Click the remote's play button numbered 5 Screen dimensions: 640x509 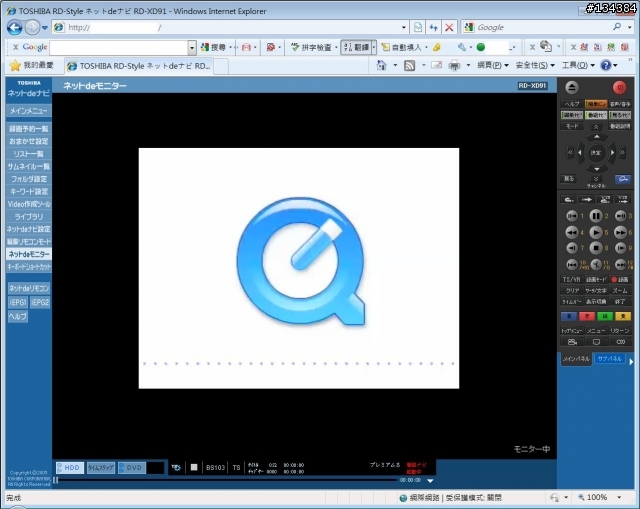tap(596, 232)
